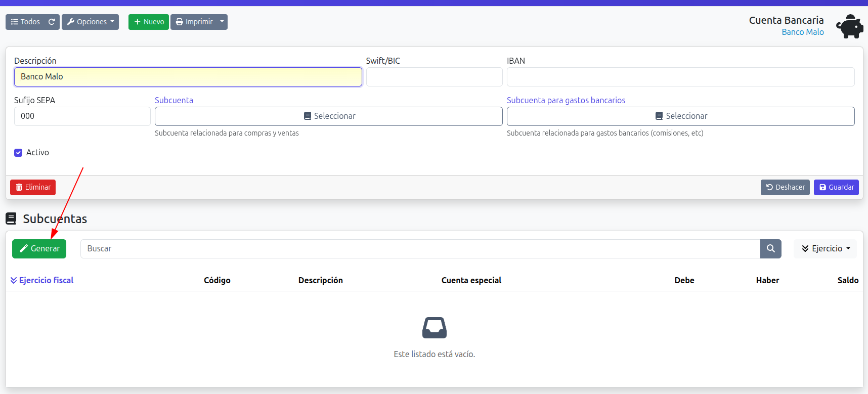Go to the Todos list view

pyautogui.click(x=25, y=22)
